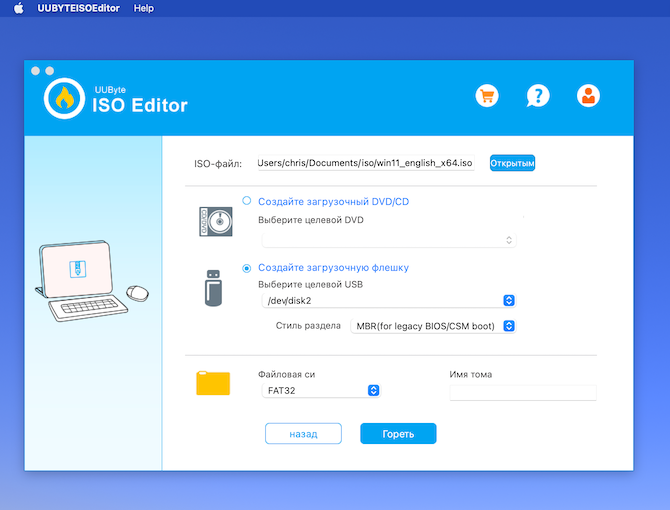The height and width of the screenshot is (510, 670).
Task: Click the Имя тома volume name field
Action: (523, 393)
